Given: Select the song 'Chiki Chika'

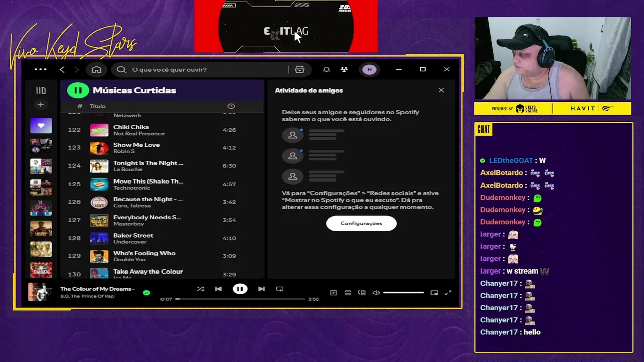Looking at the screenshot, I should pos(131,127).
